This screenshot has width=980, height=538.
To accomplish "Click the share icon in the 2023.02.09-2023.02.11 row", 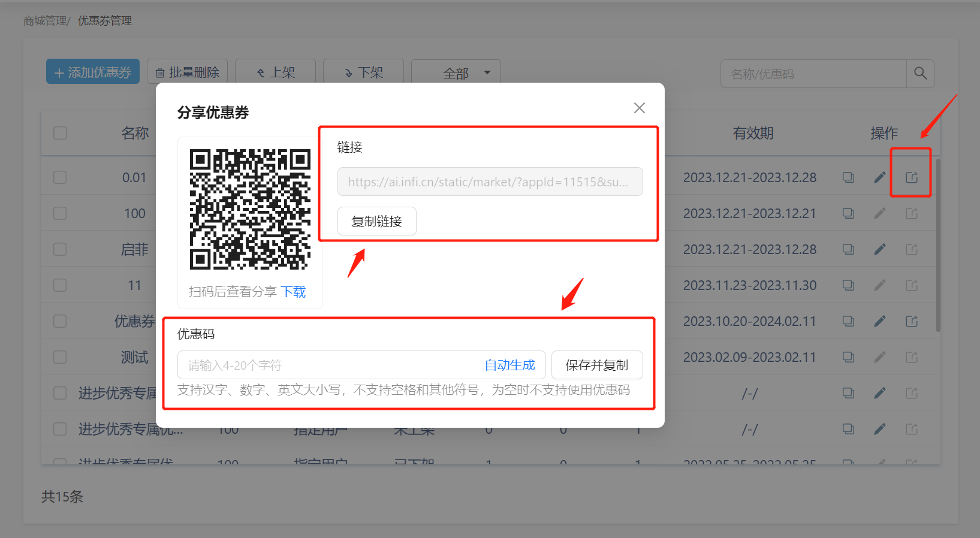I will point(912,357).
